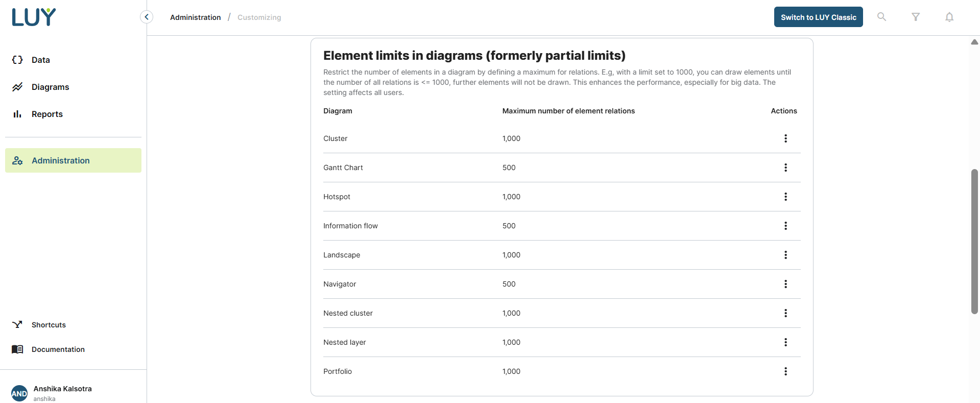Screen dimensions: 980x403
Task: Open actions menu for Portfolio row
Action: [x=785, y=371]
